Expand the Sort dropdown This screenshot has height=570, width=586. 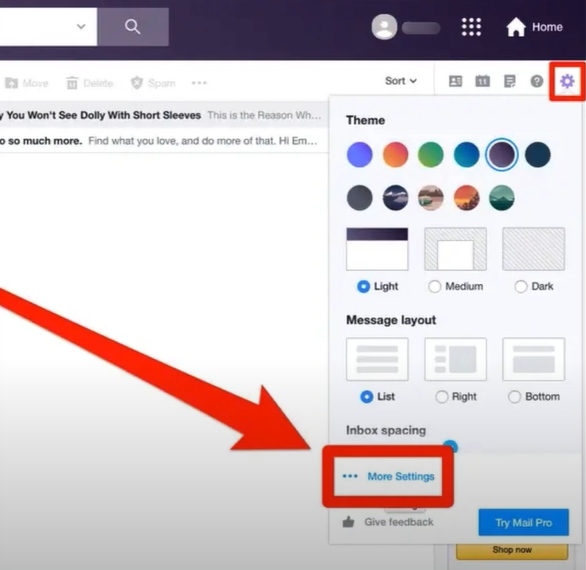401,81
